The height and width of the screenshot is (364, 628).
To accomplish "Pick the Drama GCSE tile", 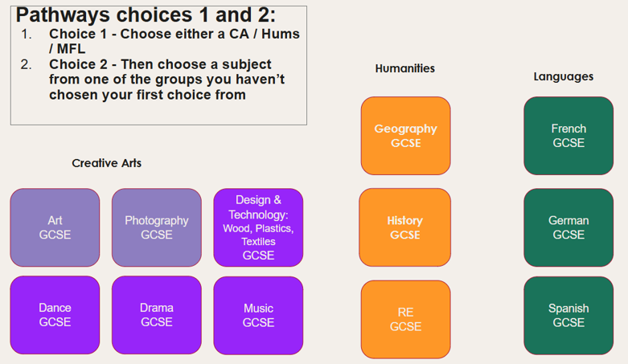I will (157, 315).
